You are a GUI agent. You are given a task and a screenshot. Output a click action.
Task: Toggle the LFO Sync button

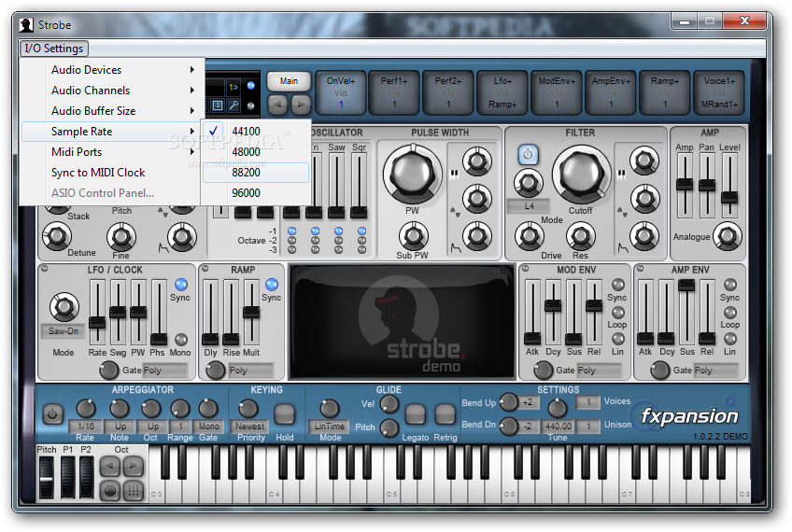coord(181,285)
